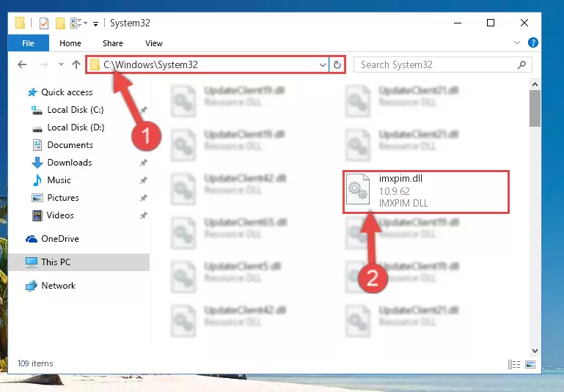Open the address bar history dropdown
The image size is (564, 392).
322,65
